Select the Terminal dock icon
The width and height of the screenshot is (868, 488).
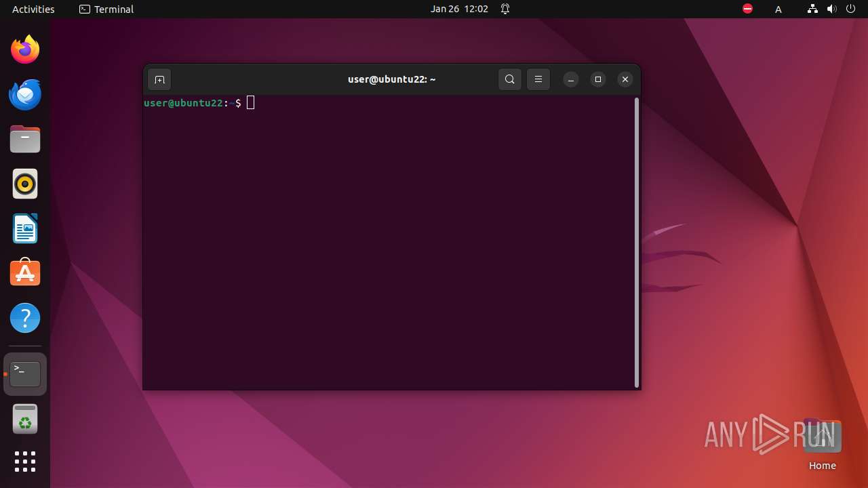[x=25, y=374]
